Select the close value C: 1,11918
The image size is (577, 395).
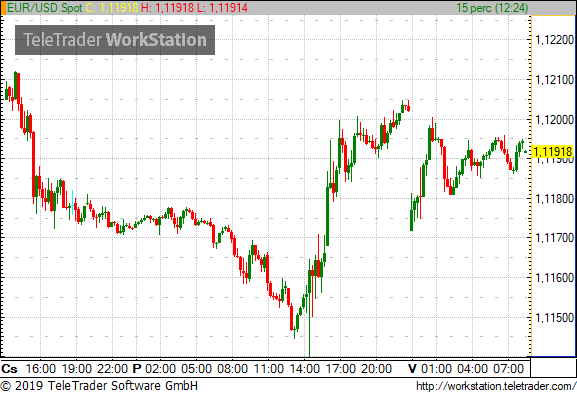[111, 8]
